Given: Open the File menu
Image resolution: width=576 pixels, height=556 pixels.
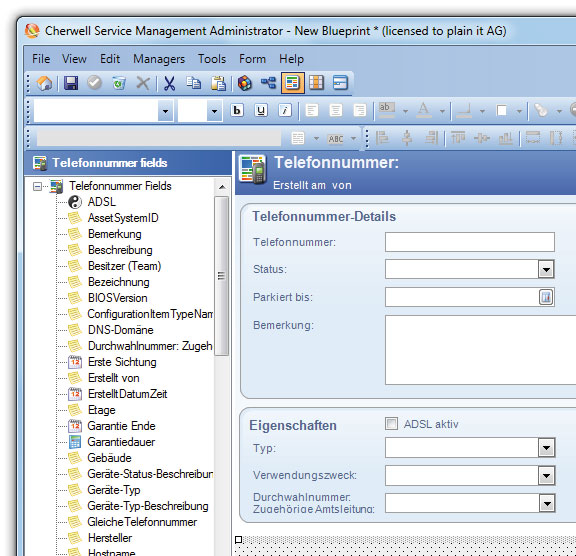Looking at the screenshot, I should pyautogui.click(x=41, y=59).
